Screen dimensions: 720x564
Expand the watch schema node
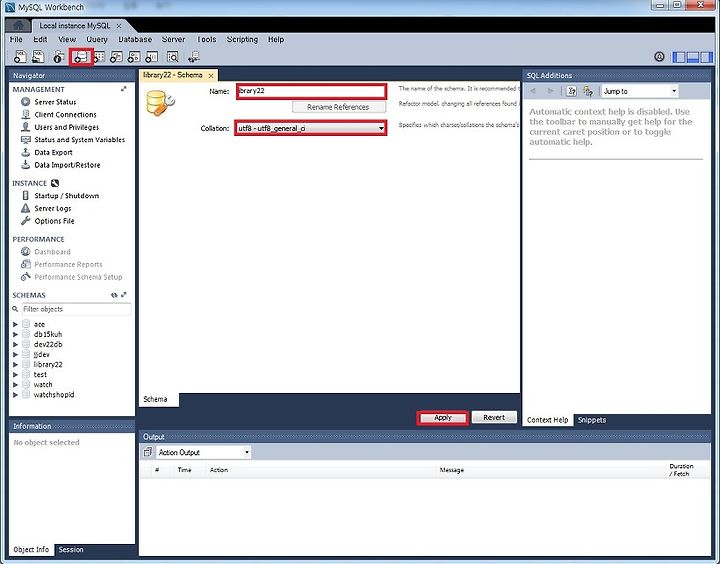pos(15,385)
